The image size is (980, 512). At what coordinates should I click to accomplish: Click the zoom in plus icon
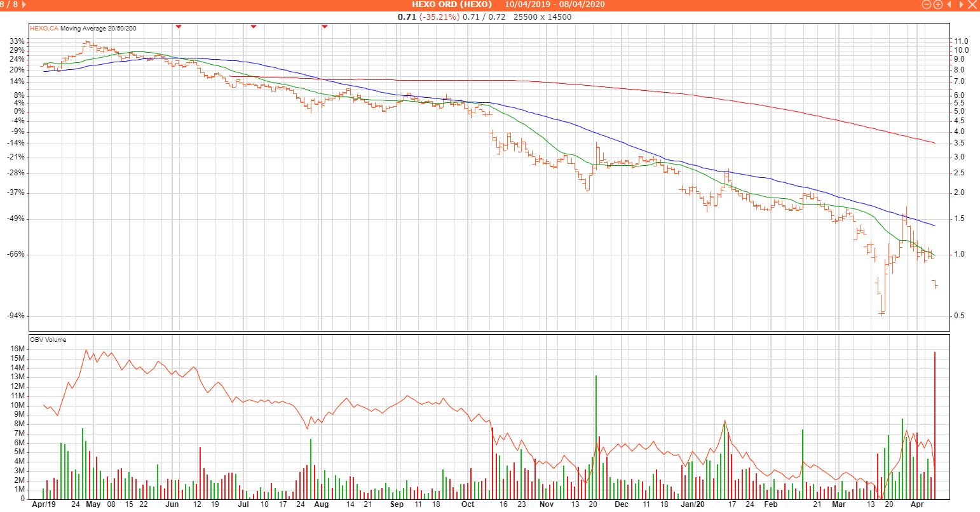(937, 4)
